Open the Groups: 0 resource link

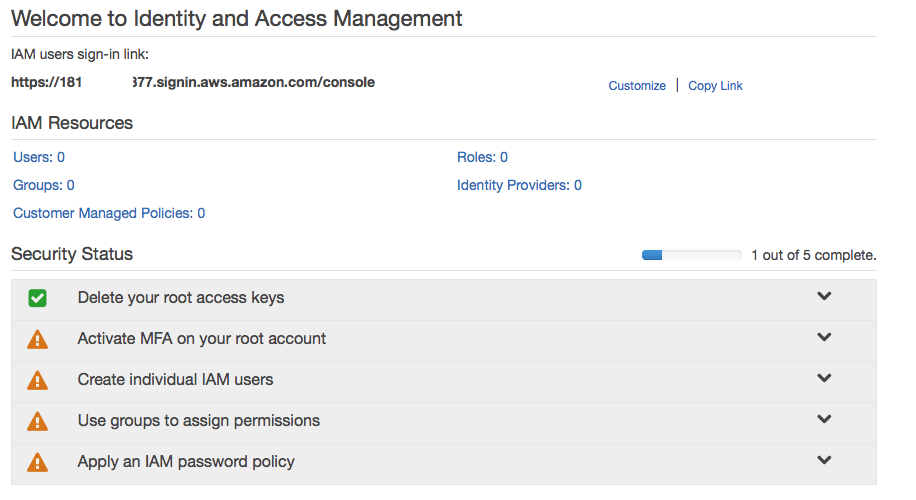coord(44,185)
